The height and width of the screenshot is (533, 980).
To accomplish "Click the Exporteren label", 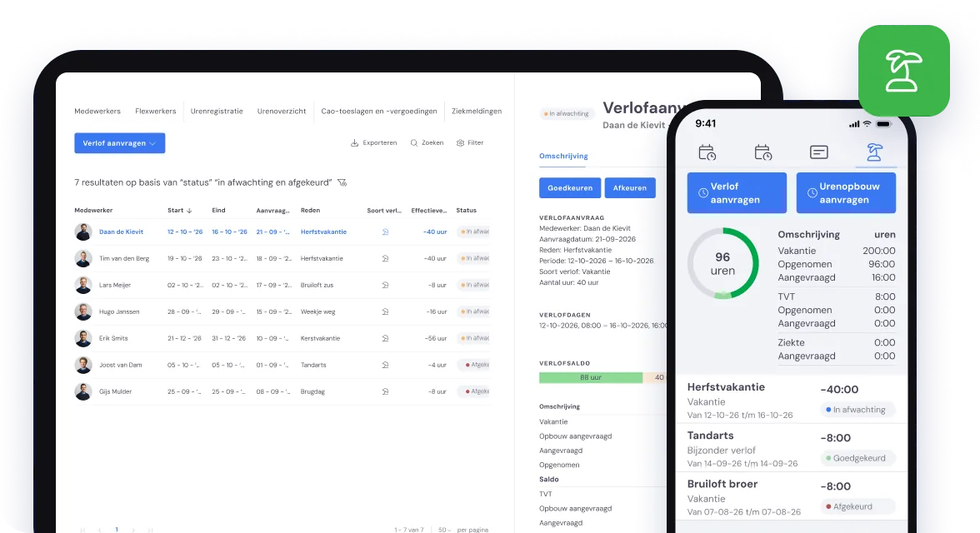I will 380,143.
